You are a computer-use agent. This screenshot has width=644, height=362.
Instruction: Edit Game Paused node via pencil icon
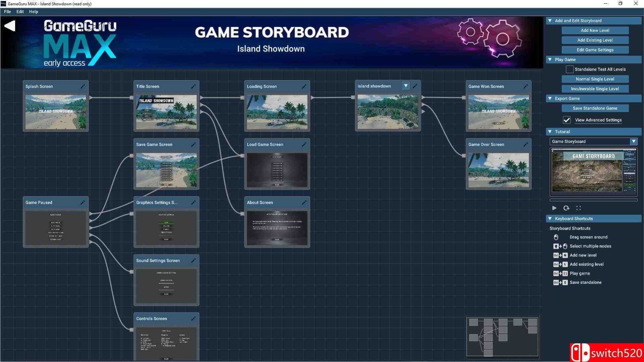coord(83,202)
